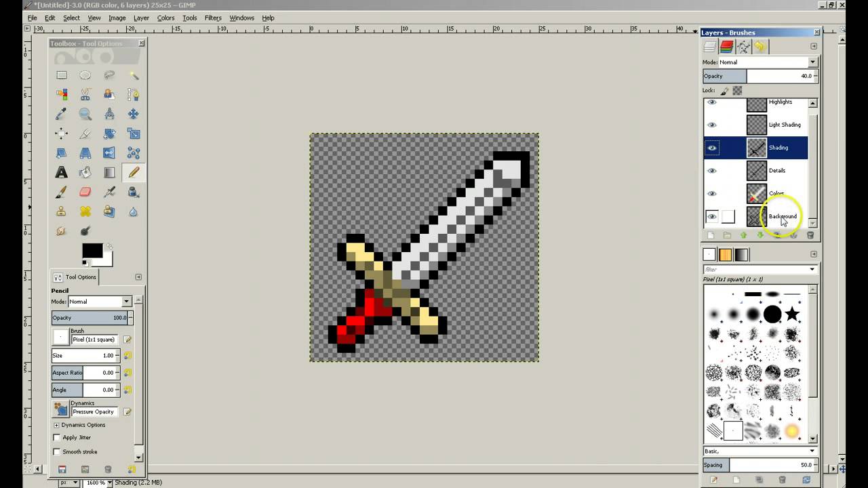Viewport: 868px width, 488px height.
Task: Raise the layer with green up arrow
Action: pos(743,235)
